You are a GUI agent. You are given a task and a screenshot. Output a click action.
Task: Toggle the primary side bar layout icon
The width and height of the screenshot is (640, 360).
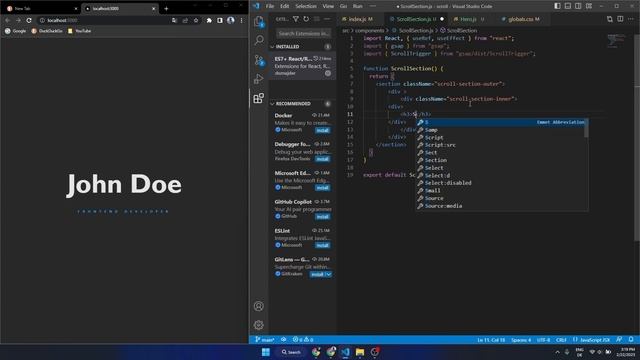pos(558,6)
